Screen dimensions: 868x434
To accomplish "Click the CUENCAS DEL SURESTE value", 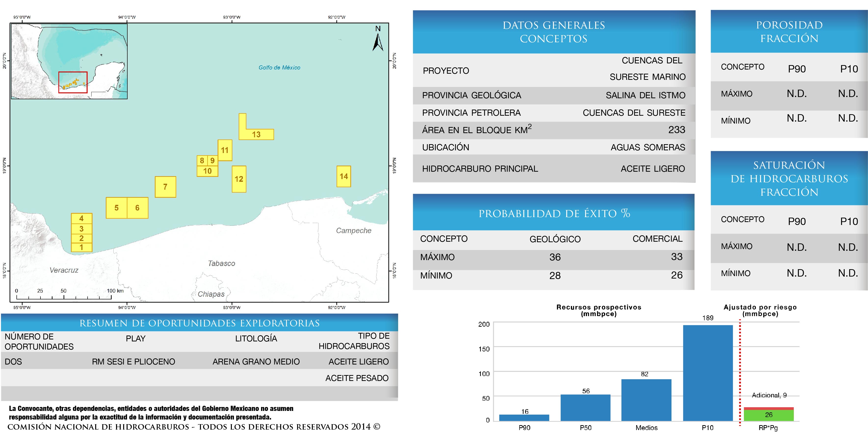I will click(634, 113).
